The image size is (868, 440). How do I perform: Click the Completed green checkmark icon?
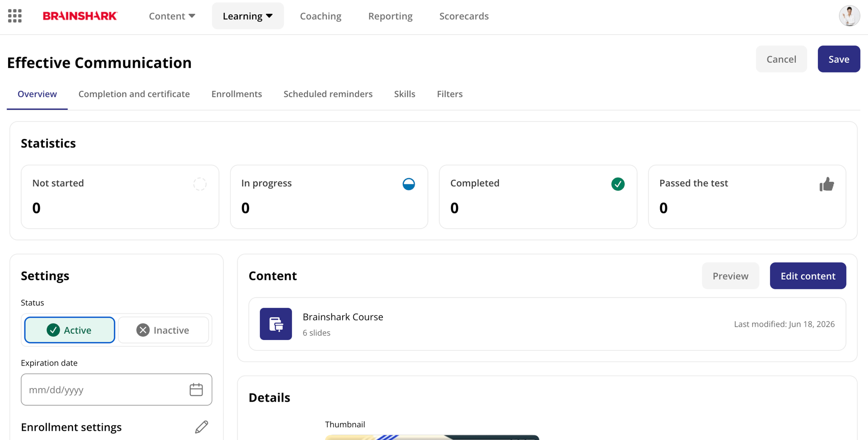(618, 184)
